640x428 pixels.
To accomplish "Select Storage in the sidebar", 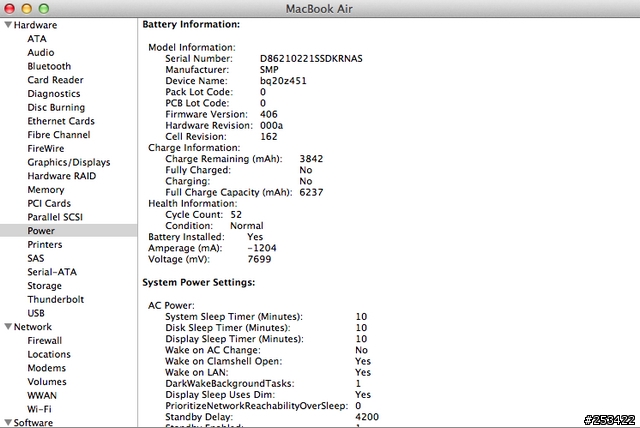I will (44, 286).
